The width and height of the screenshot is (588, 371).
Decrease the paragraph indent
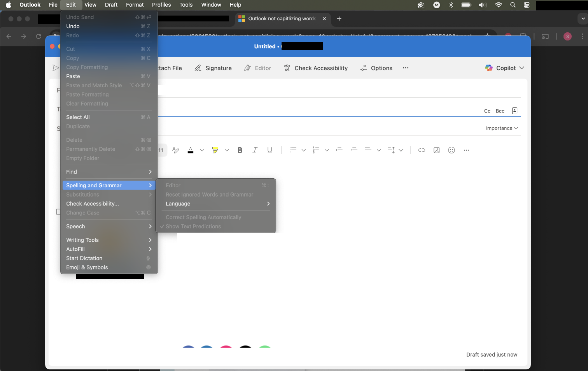(339, 150)
